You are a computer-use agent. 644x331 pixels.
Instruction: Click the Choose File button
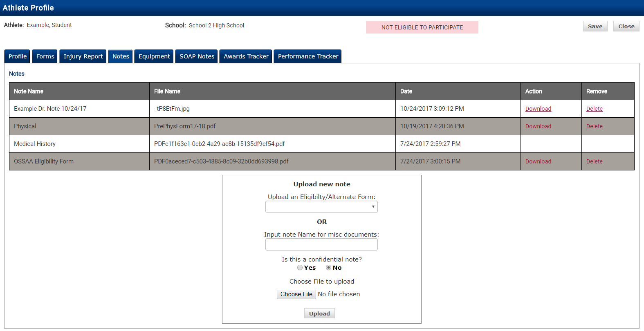[x=296, y=294]
